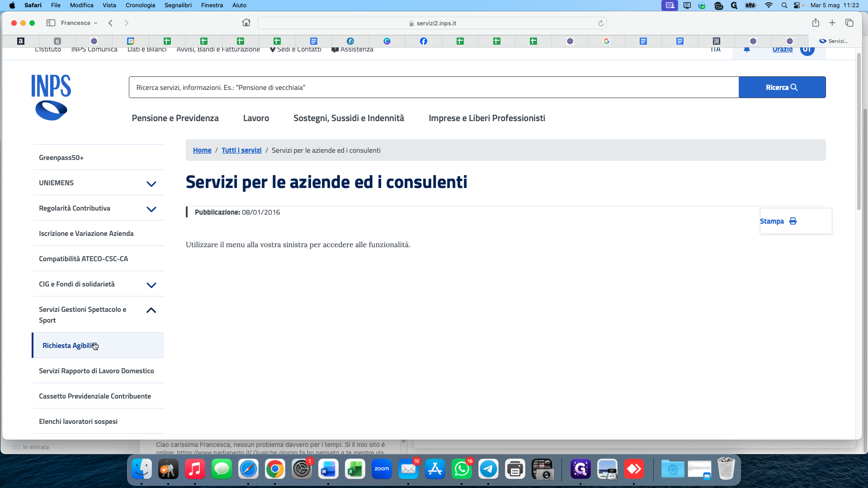This screenshot has width=868, height=488.
Task: Collapse Servizi Gestioni Spettacolo e Sport
Action: (x=151, y=310)
